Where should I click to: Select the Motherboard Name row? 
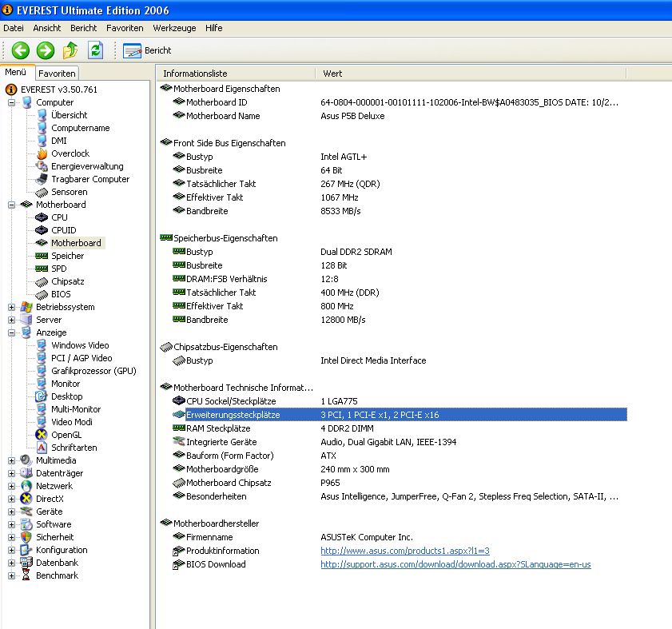point(392,116)
